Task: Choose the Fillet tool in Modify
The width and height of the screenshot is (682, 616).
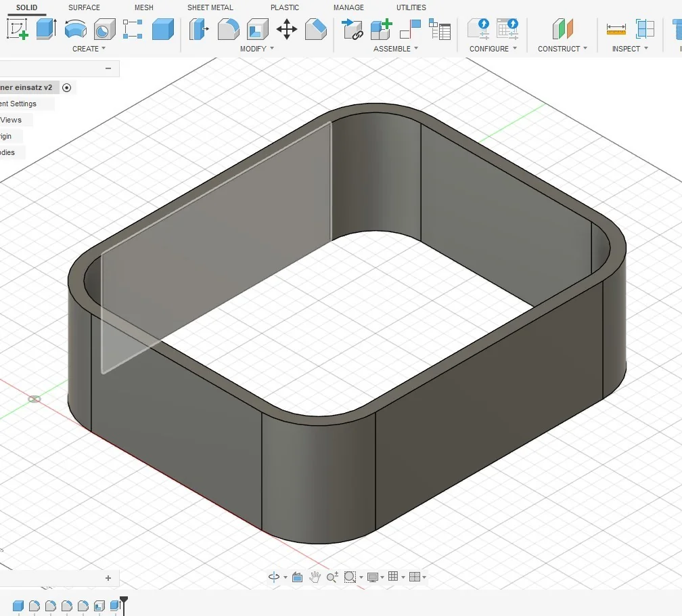Action: click(x=228, y=29)
